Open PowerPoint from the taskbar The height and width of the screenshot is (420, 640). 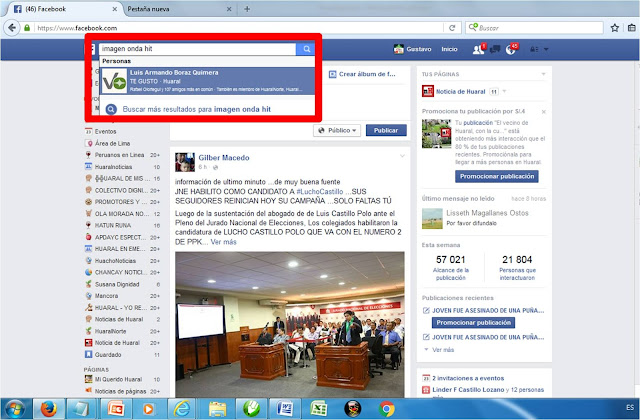[x=116, y=409]
